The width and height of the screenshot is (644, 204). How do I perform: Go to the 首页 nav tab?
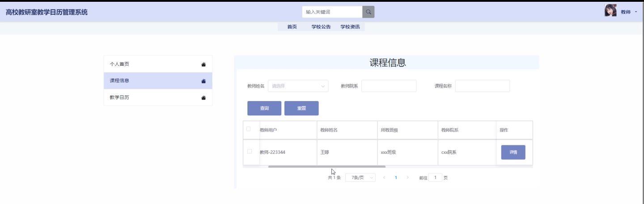(292, 27)
